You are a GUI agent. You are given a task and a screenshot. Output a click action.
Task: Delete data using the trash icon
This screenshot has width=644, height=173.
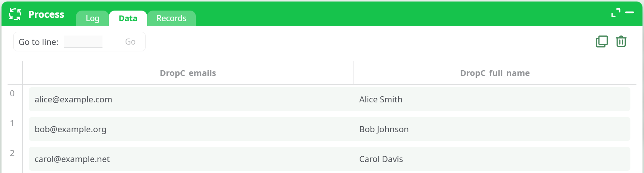click(621, 42)
